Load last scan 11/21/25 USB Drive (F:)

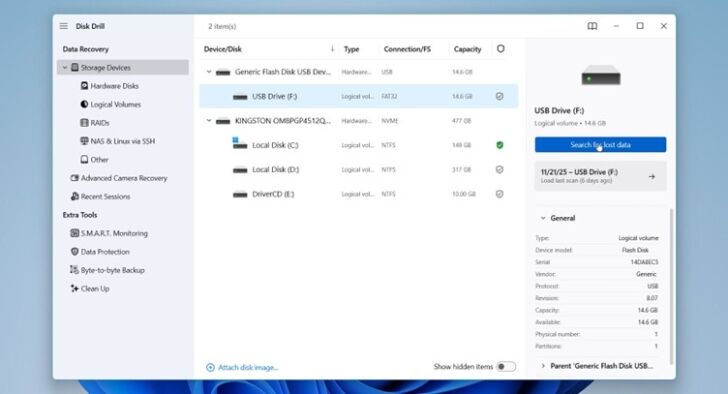pos(600,176)
